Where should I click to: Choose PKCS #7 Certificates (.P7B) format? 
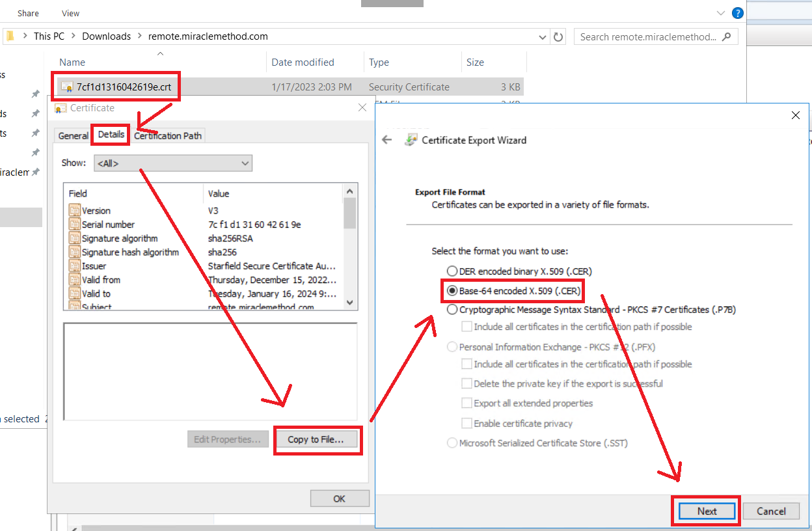tap(452, 310)
